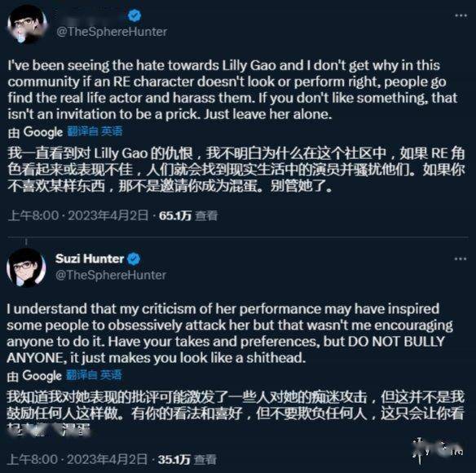
Task: Open the first tweet's 上午8:00 timestamp
Action: (x=33, y=215)
